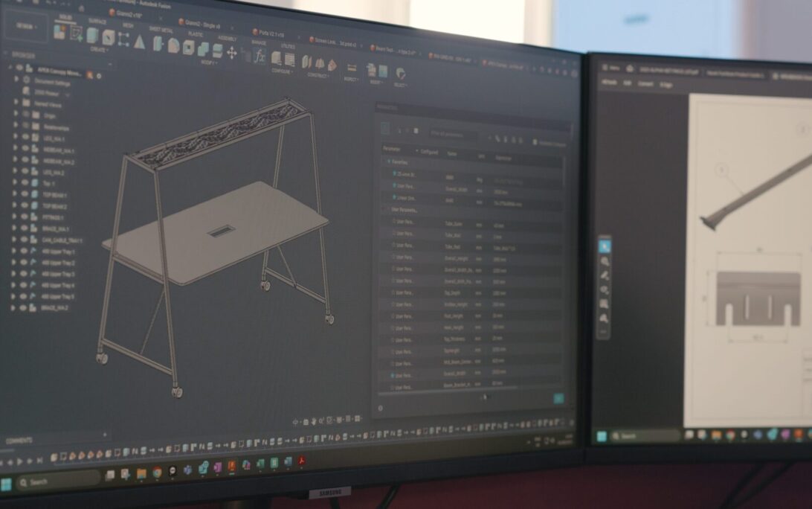Screen dimensions: 812x509
Task: Hide the 400 Upper Tray:1 component
Action: click(24, 251)
